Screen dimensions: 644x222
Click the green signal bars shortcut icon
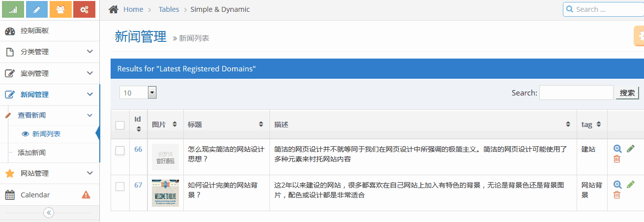click(13, 9)
